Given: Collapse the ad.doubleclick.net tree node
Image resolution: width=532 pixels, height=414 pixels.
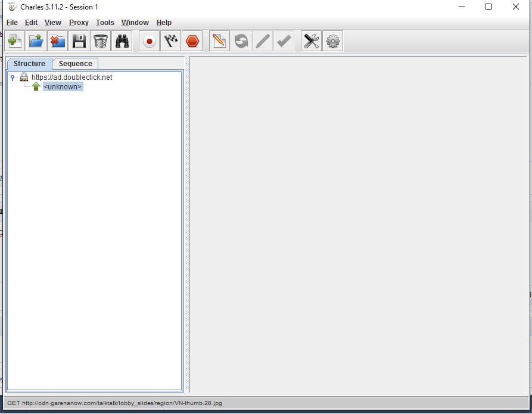Looking at the screenshot, I should pos(13,77).
